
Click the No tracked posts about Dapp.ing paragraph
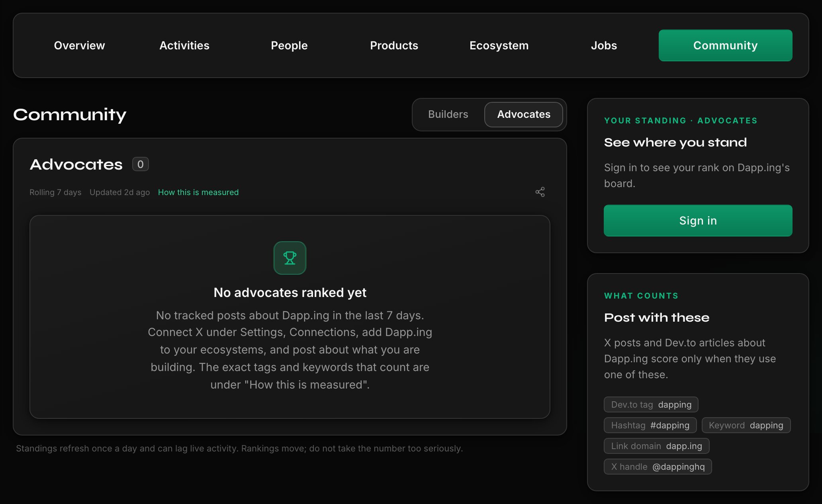[x=290, y=350]
